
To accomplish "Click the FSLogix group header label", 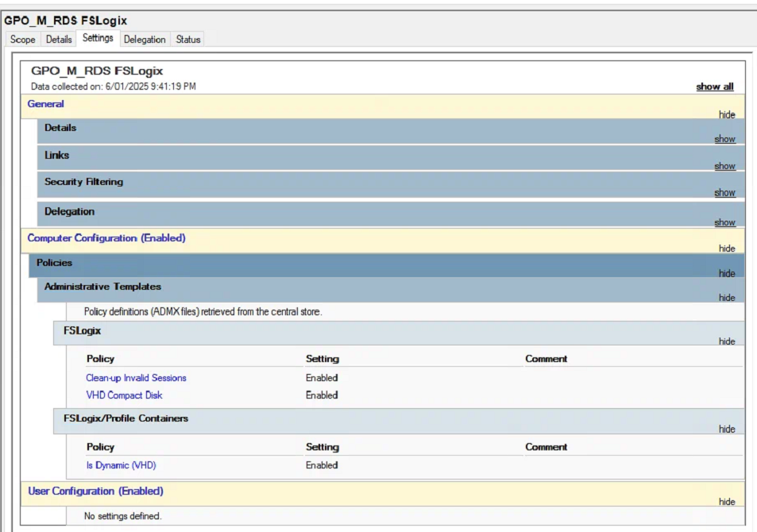I will coord(82,331).
